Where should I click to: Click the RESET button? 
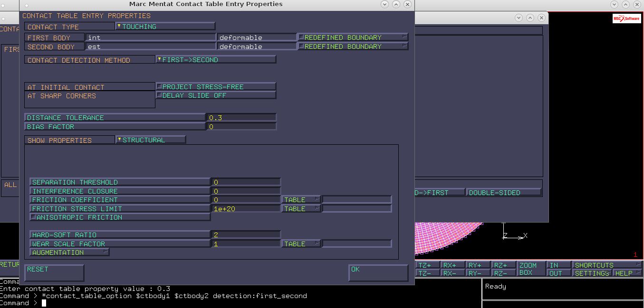click(54, 273)
